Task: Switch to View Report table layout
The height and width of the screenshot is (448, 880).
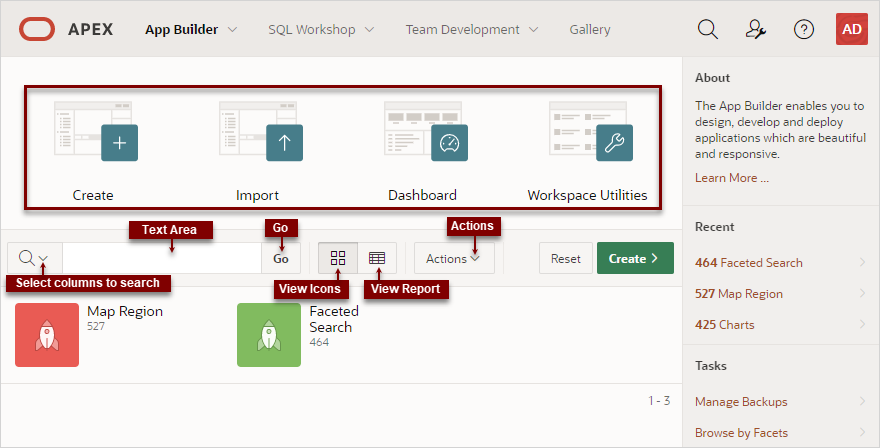Action: [x=377, y=258]
